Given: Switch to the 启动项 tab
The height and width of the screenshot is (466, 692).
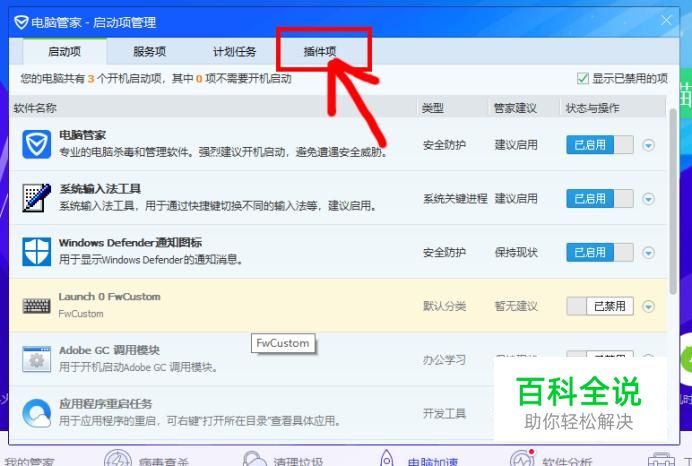Looking at the screenshot, I should tap(64, 52).
